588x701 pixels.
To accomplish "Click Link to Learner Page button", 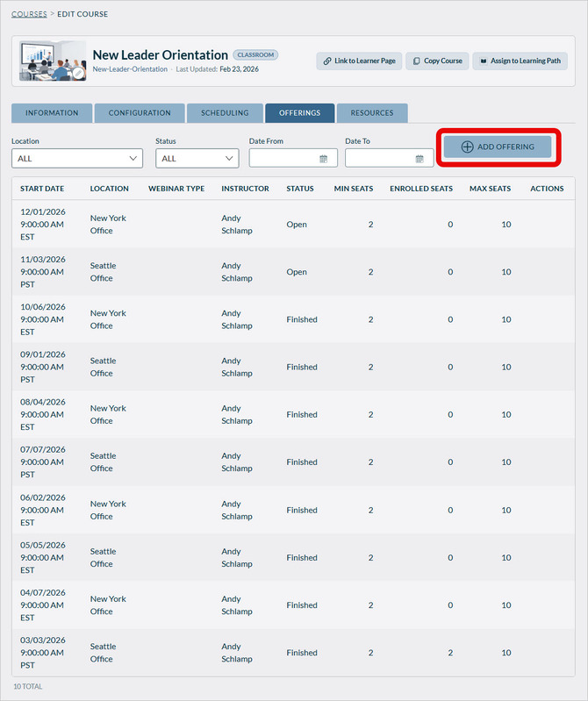I will click(x=359, y=61).
